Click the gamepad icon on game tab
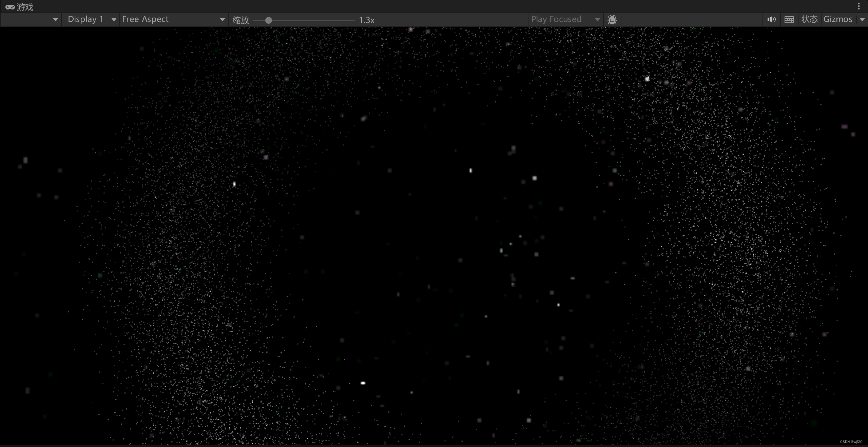Viewport: 868px width, 447px height. coord(10,7)
